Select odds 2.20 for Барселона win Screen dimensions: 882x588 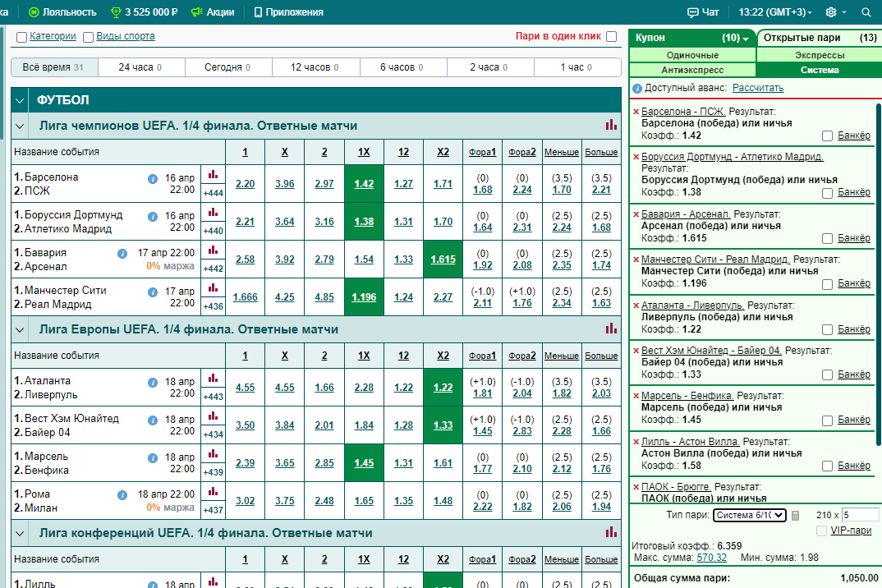point(246,183)
